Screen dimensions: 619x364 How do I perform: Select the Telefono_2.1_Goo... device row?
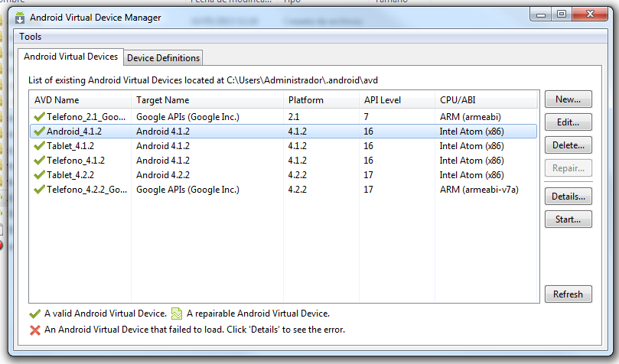tap(283, 117)
